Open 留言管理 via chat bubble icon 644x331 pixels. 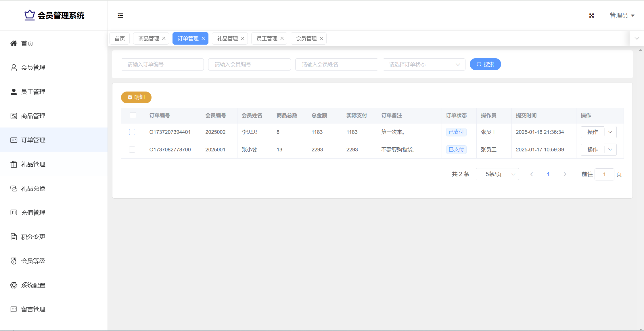click(14, 309)
